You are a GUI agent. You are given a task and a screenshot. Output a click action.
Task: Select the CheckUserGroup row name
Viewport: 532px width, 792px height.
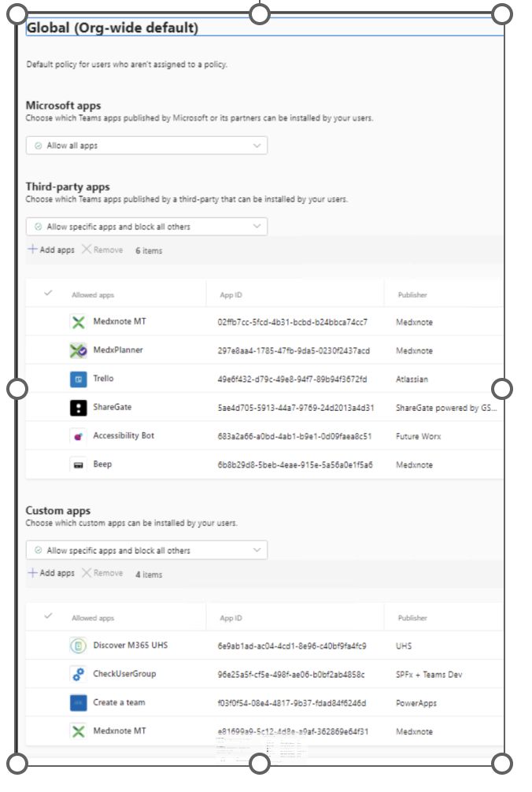(x=124, y=674)
